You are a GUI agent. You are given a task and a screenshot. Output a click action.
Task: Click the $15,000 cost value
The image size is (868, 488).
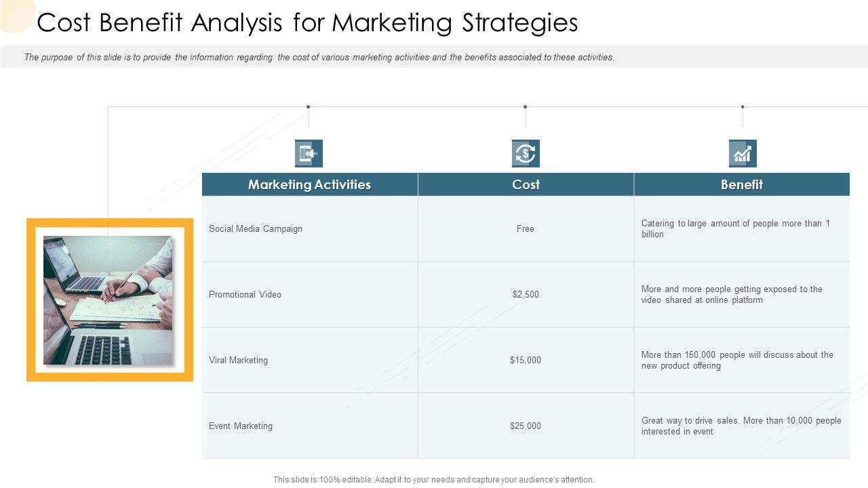click(x=526, y=361)
